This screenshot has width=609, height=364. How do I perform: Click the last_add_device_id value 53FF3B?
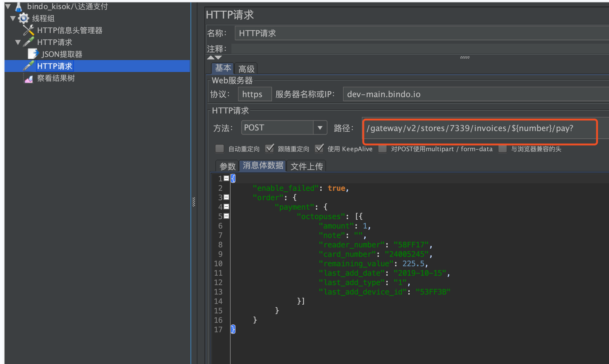[433, 292]
